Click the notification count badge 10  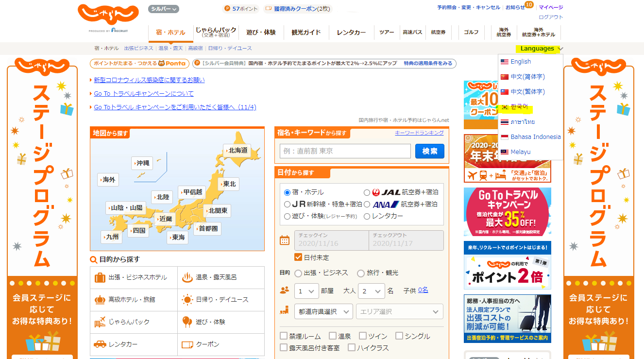click(529, 5)
